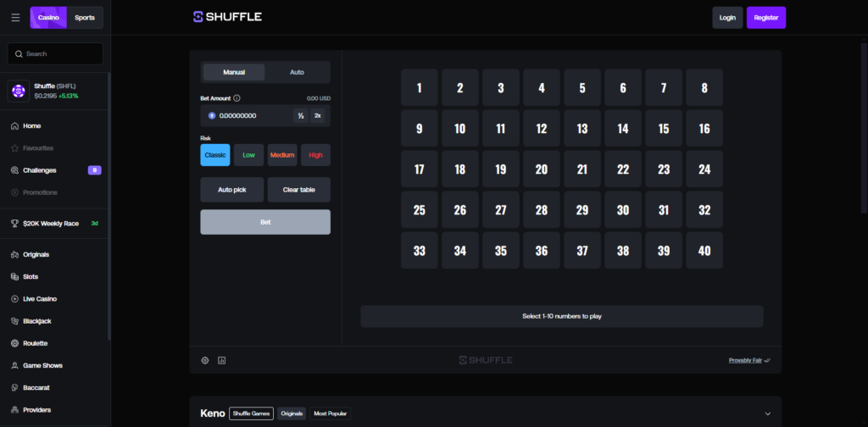Click the Favourites star icon
Image resolution: width=868 pixels, height=427 pixels.
click(x=15, y=148)
